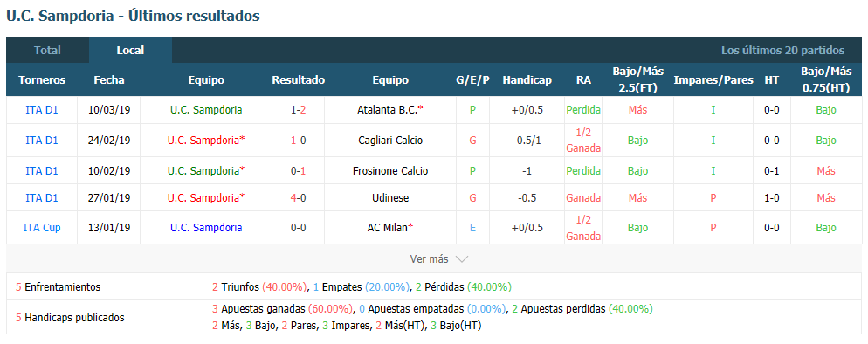
Task: Click ITA D1 link for 27/01/19 match
Action: pos(42,197)
